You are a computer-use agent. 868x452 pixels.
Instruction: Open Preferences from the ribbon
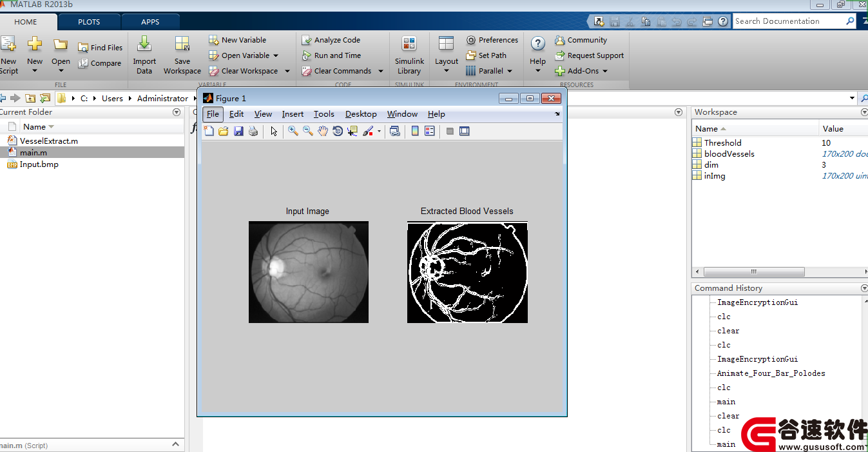pyautogui.click(x=492, y=40)
